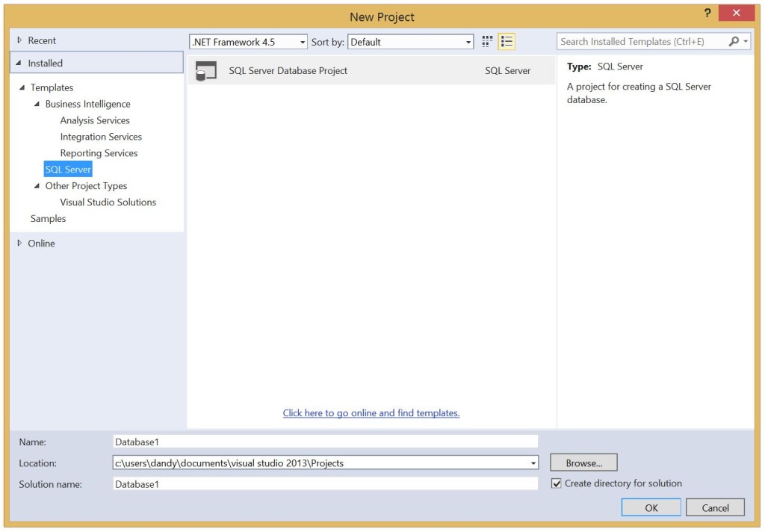Click the Name input field
The width and height of the screenshot is (765, 532).
coord(326,442)
